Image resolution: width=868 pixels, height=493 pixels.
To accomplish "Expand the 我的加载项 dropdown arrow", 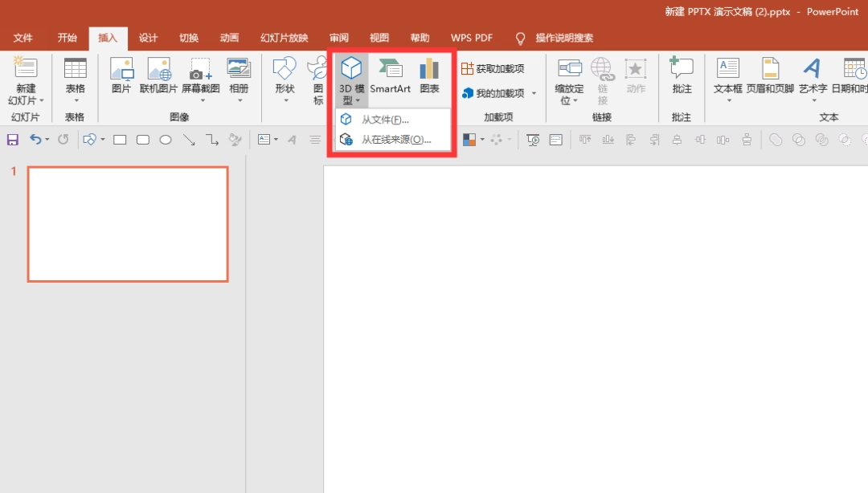I will point(534,93).
